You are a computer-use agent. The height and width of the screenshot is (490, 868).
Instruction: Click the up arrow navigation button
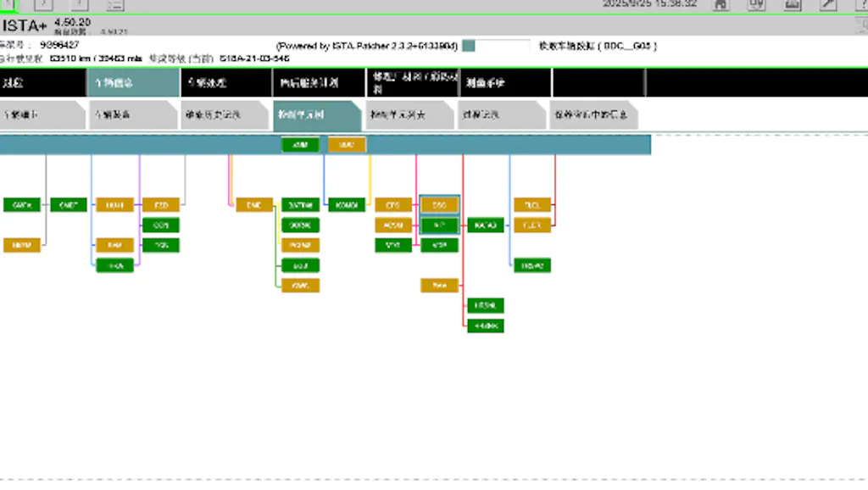click(x=79, y=4)
